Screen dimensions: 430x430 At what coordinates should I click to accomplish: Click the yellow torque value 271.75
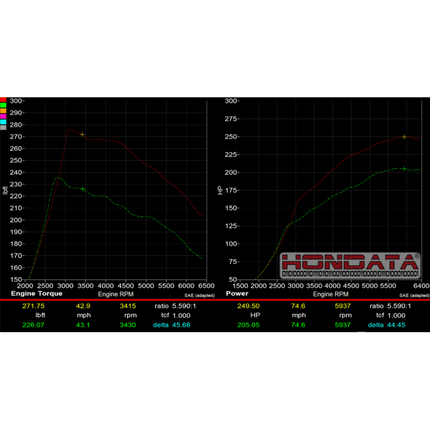click(x=33, y=306)
